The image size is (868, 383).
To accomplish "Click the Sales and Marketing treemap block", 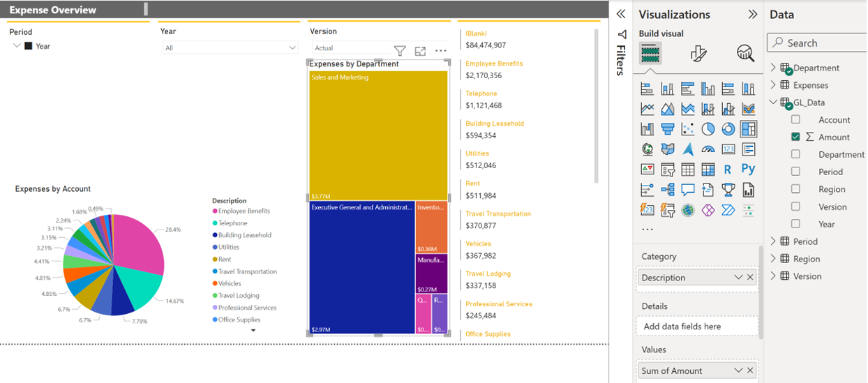I will [378, 135].
